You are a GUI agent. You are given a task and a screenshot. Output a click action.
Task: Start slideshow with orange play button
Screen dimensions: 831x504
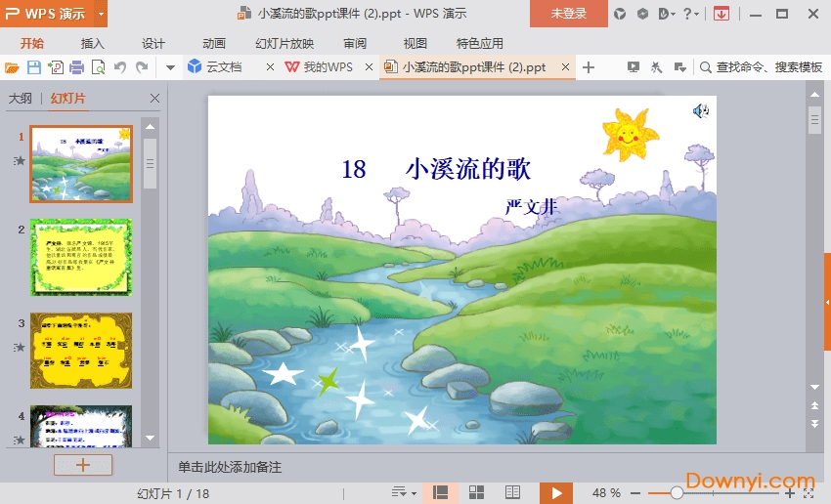[556, 493]
